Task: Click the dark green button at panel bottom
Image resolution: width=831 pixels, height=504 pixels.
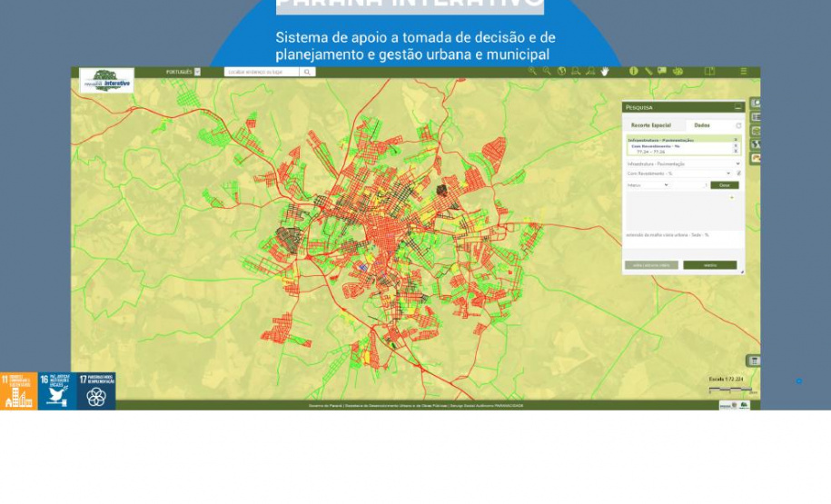Action: click(709, 265)
